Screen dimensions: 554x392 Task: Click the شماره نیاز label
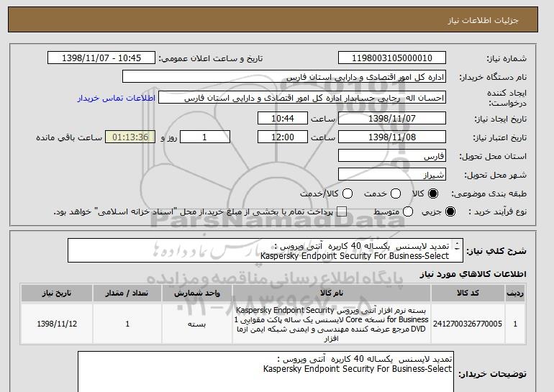tap(507, 58)
